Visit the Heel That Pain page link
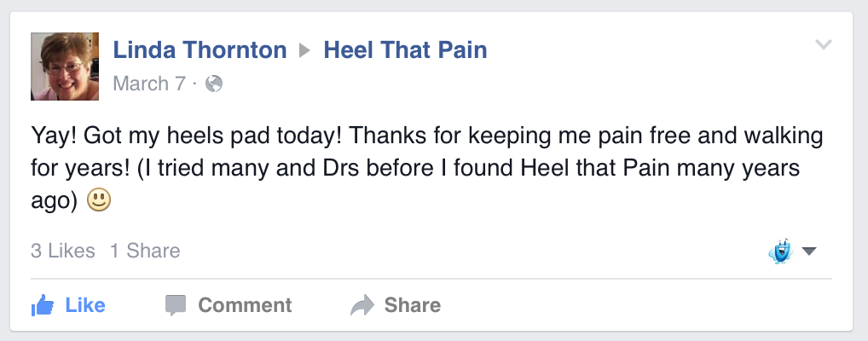868x341 pixels. click(x=405, y=50)
